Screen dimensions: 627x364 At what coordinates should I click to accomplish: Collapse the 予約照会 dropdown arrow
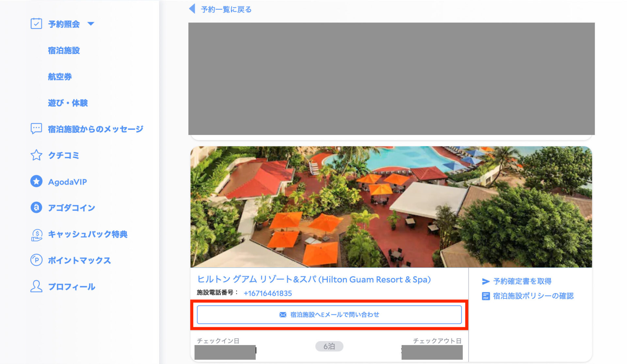pos(91,23)
